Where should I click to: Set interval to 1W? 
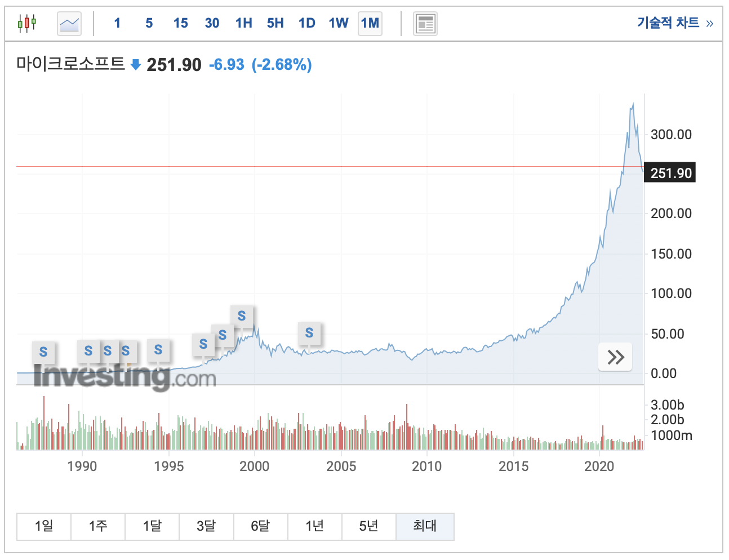[339, 24]
